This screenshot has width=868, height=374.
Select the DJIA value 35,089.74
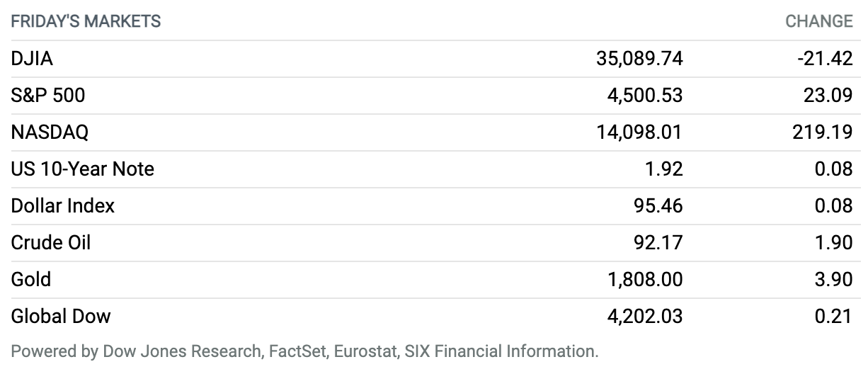click(640, 59)
